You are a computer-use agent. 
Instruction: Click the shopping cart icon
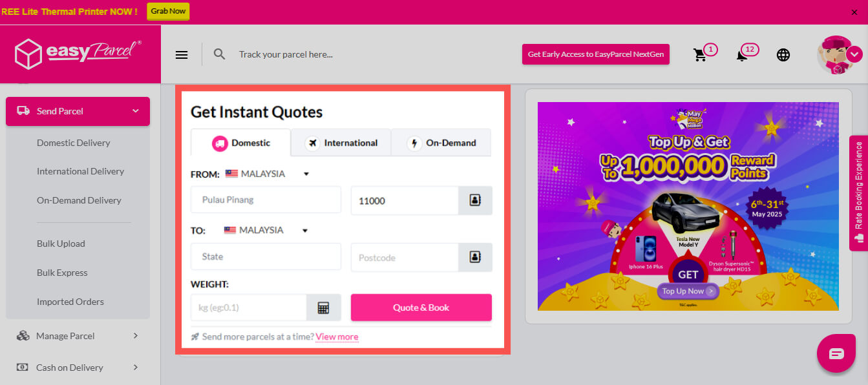[700, 55]
